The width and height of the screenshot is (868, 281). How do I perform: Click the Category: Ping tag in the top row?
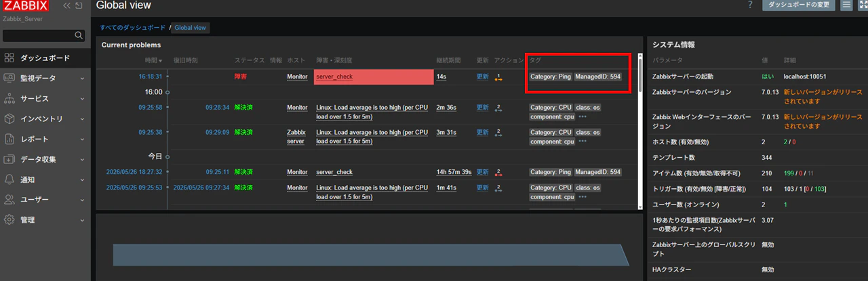tap(551, 77)
